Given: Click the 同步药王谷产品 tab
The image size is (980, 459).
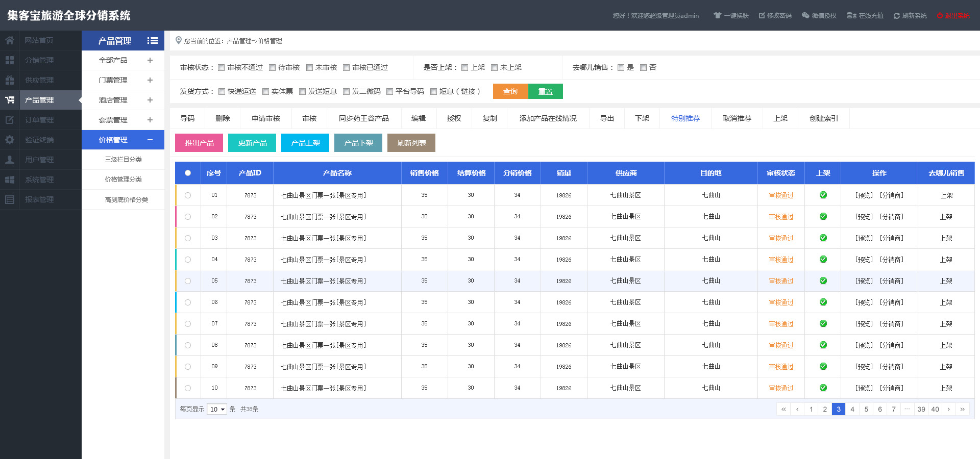Looking at the screenshot, I should 364,118.
